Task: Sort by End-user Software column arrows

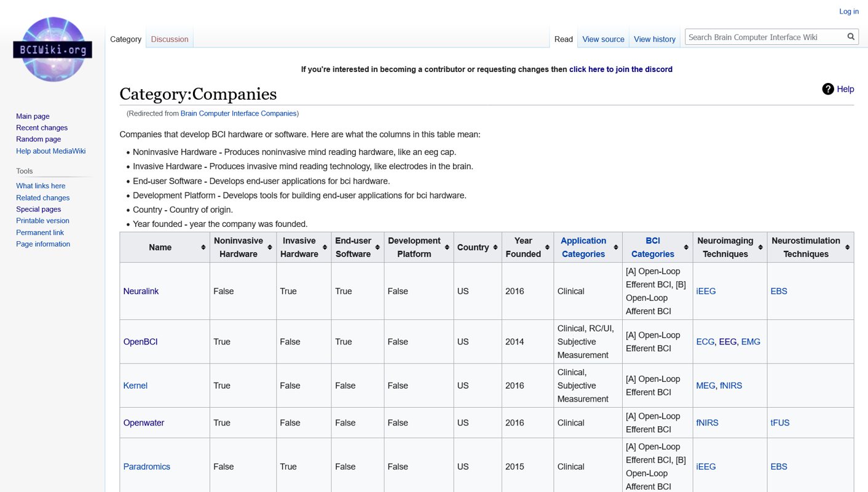Action: (x=377, y=247)
